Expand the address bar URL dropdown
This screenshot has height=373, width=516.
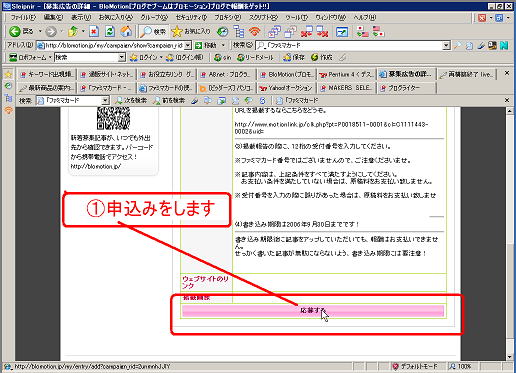[188, 45]
